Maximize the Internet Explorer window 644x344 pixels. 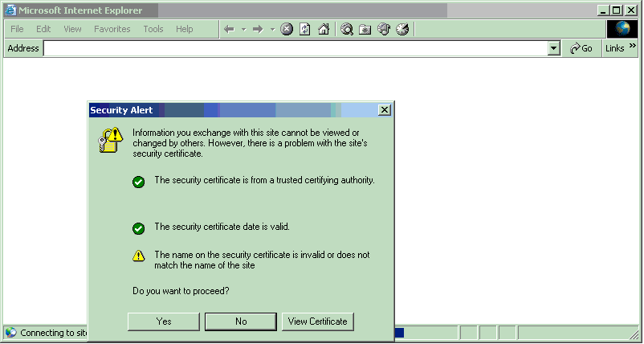coord(617,10)
